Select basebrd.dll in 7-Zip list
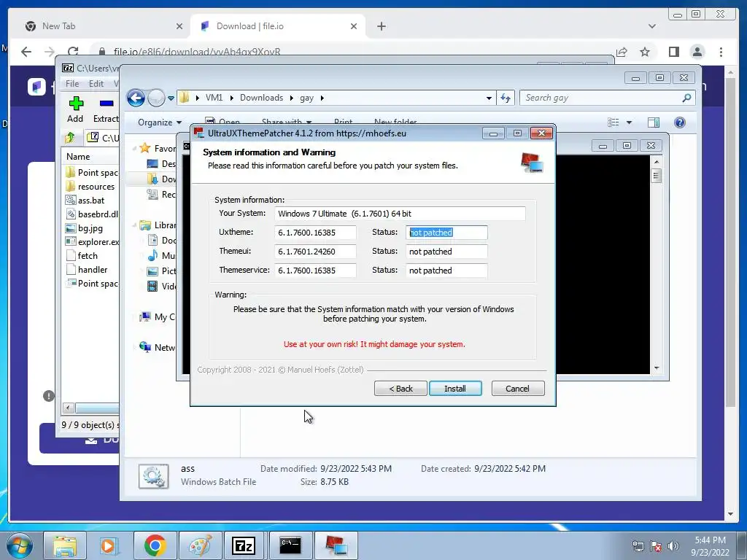This screenshot has width=747, height=560. 92,214
